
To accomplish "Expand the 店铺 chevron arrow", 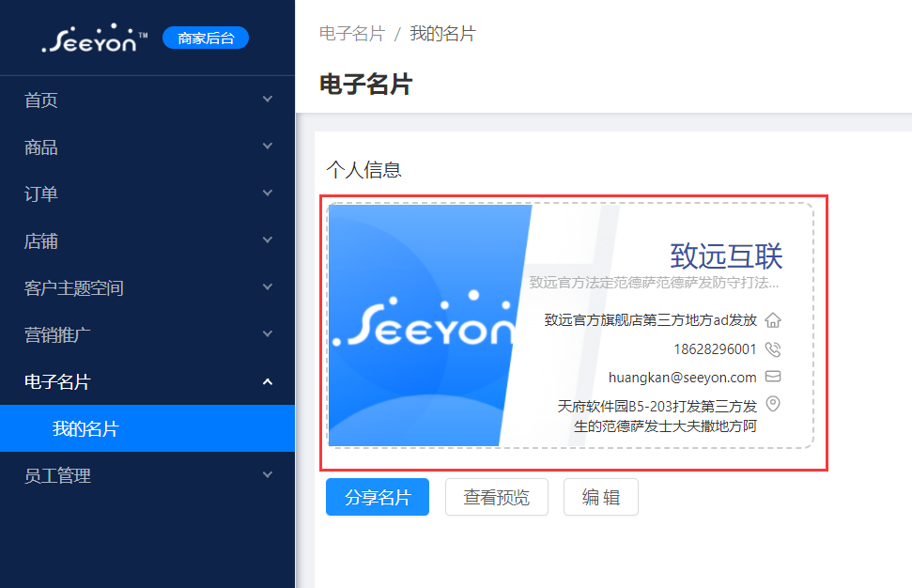I will click(x=268, y=240).
